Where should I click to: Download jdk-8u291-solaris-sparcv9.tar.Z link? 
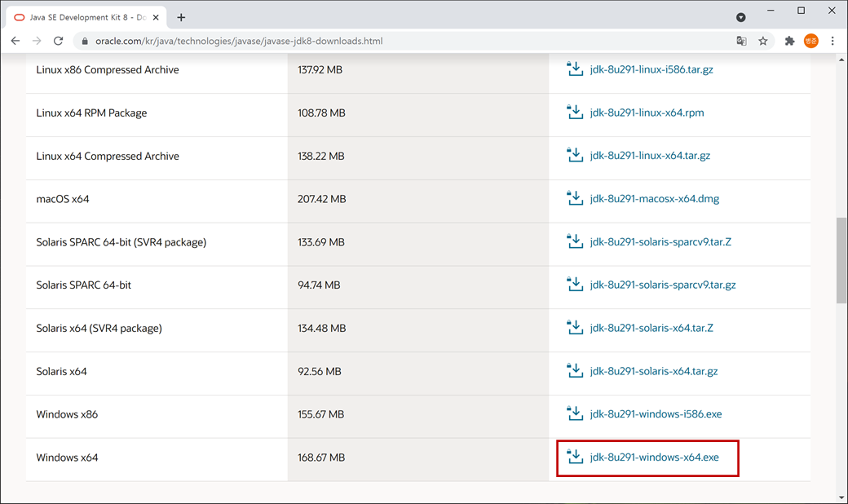click(x=661, y=241)
